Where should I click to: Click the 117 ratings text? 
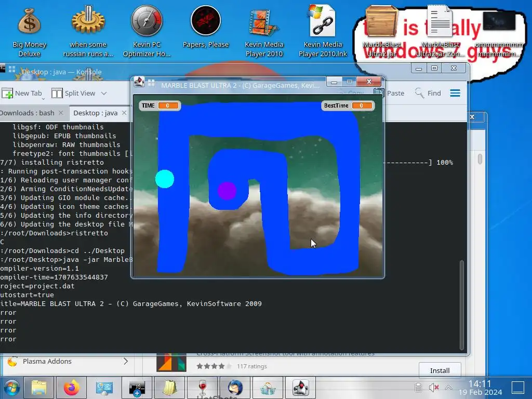coord(252,366)
